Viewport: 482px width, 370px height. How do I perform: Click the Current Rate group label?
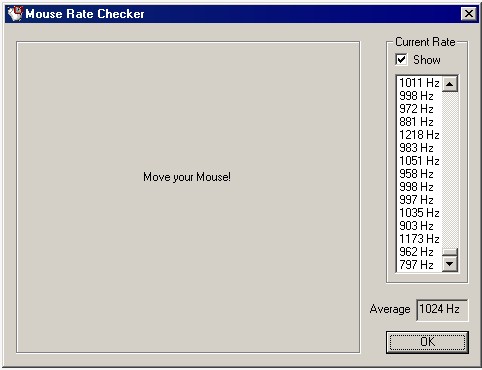(425, 42)
